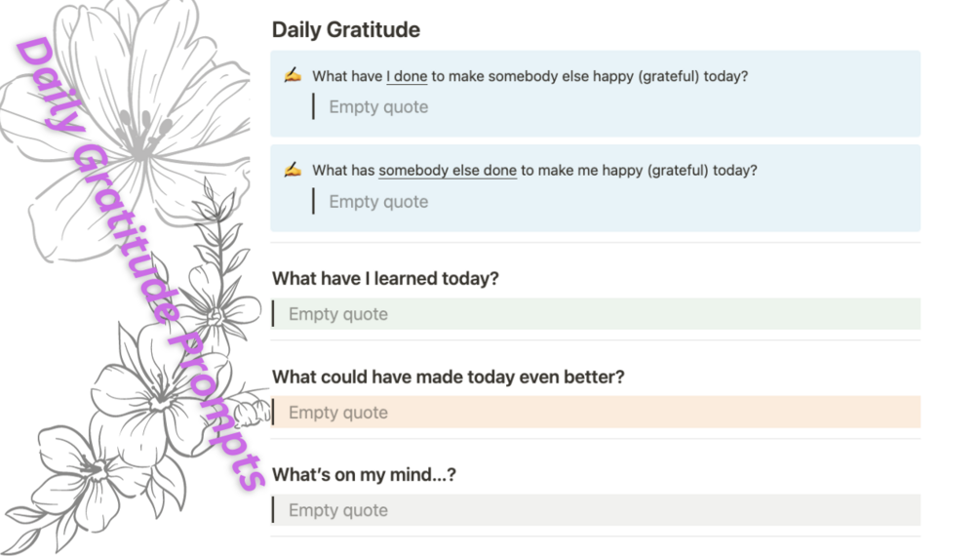Click underlined 'somebody else done' text
The width and height of the screenshot is (980, 556).
click(447, 170)
